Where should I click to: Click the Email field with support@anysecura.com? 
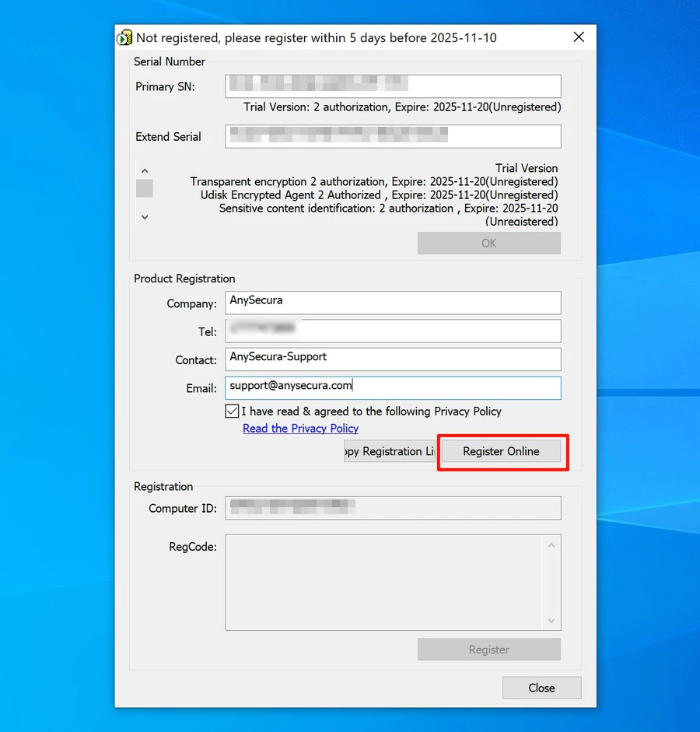pos(393,388)
